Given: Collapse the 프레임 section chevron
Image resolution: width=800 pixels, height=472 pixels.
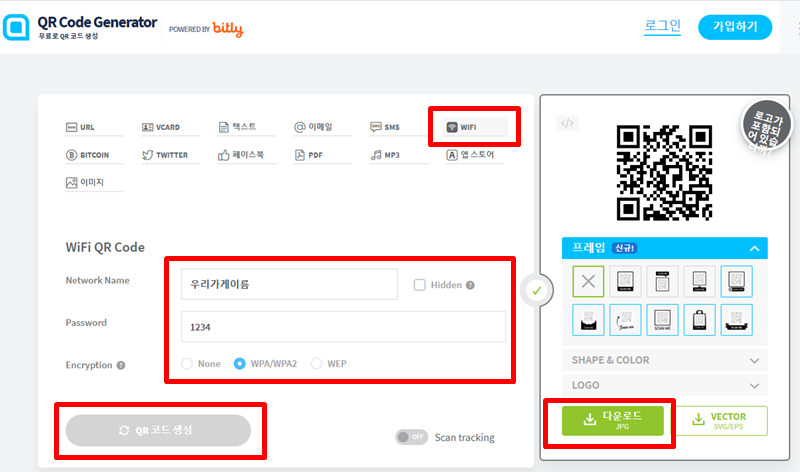Looking at the screenshot, I should [x=755, y=249].
